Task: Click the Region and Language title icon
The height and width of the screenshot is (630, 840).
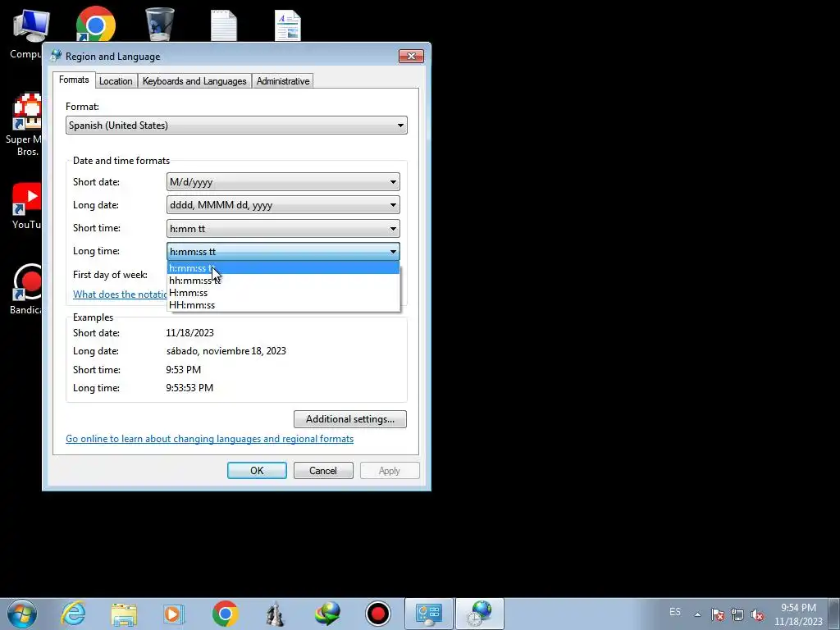Action: click(56, 56)
